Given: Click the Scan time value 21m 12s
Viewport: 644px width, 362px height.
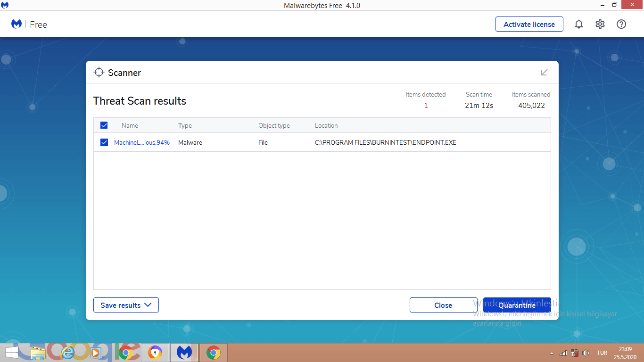Looking at the screenshot, I should pos(479,106).
